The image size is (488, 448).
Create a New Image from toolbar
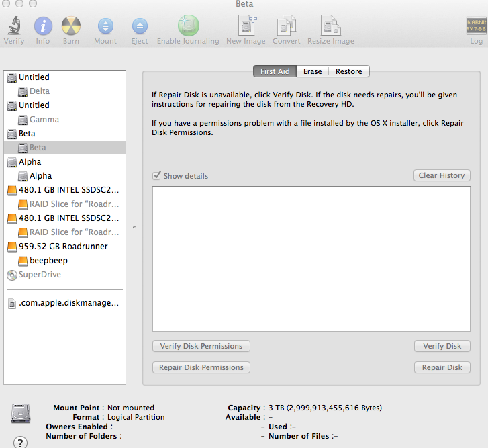coord(246,26)
